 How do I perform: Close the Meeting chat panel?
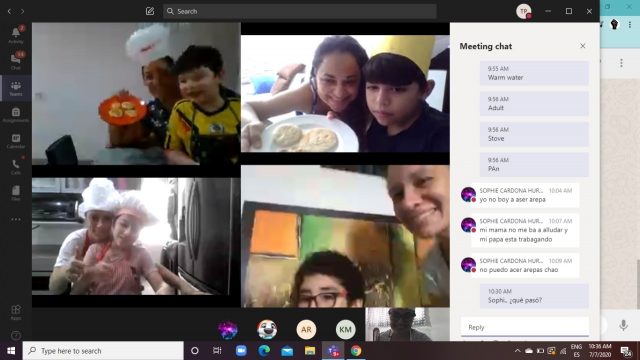(x=582, y=46)
